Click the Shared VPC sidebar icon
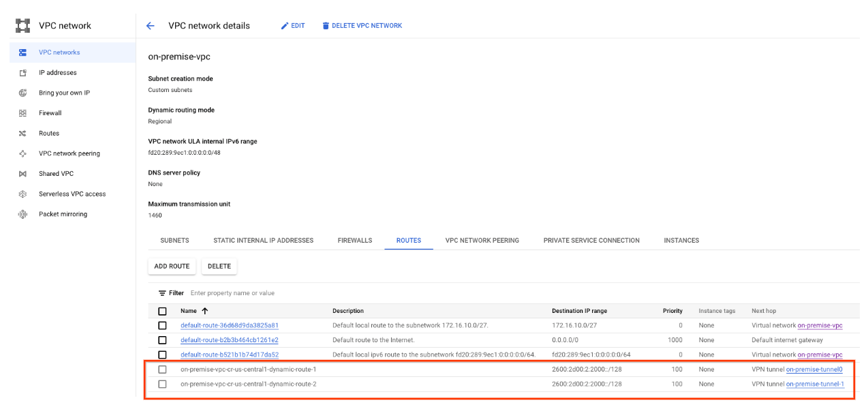 [x=22, y=174]
